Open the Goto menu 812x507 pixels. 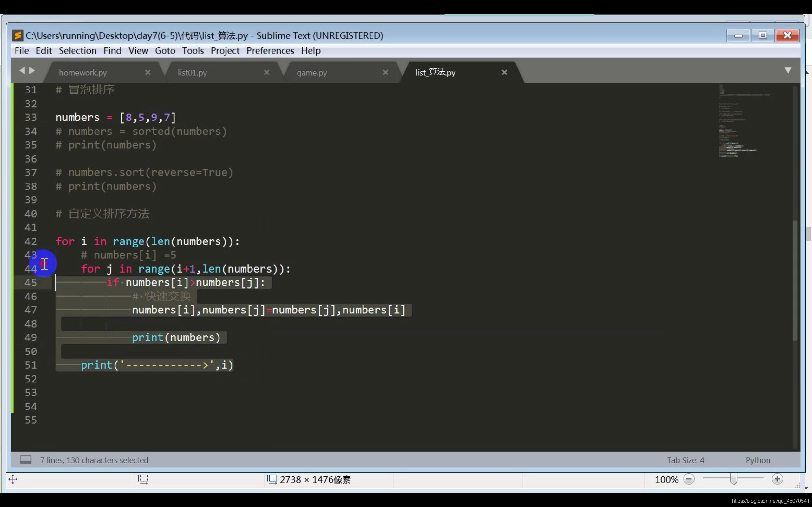(165, 51)
